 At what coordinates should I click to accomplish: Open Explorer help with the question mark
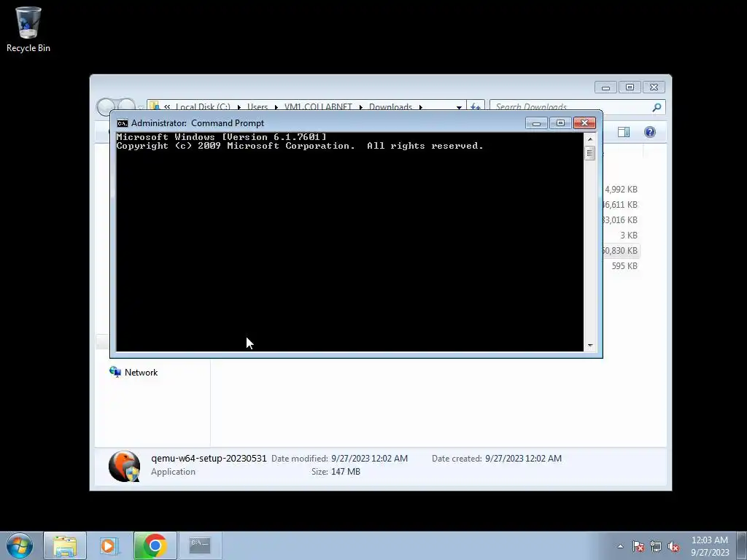click(650, 132)
